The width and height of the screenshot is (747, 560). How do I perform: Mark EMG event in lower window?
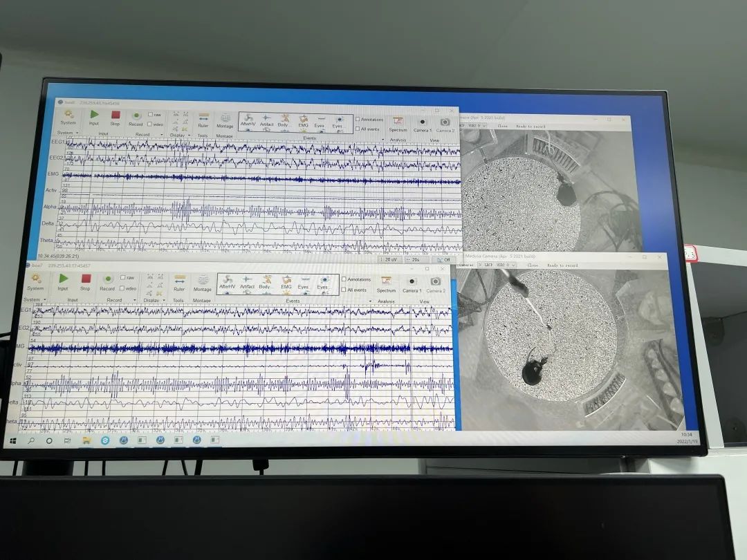[x=286, y=283]
